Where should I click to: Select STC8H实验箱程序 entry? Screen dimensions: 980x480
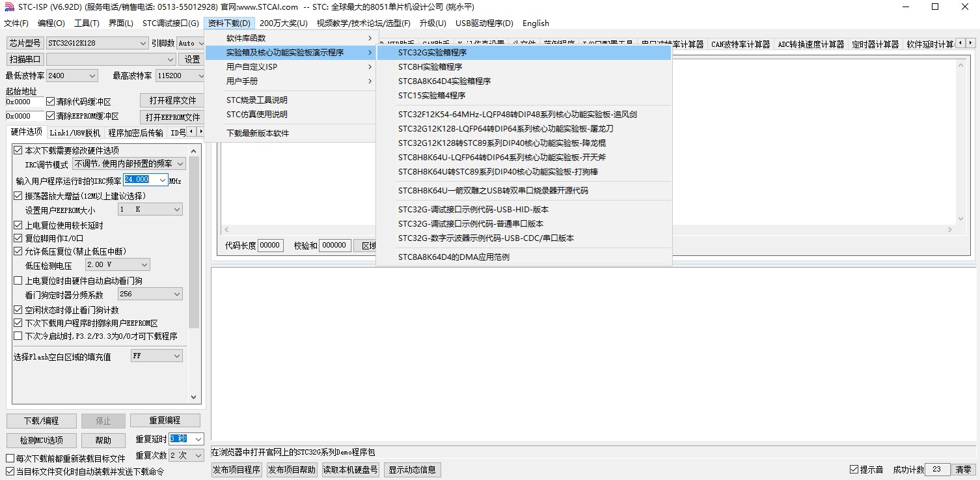524,67
